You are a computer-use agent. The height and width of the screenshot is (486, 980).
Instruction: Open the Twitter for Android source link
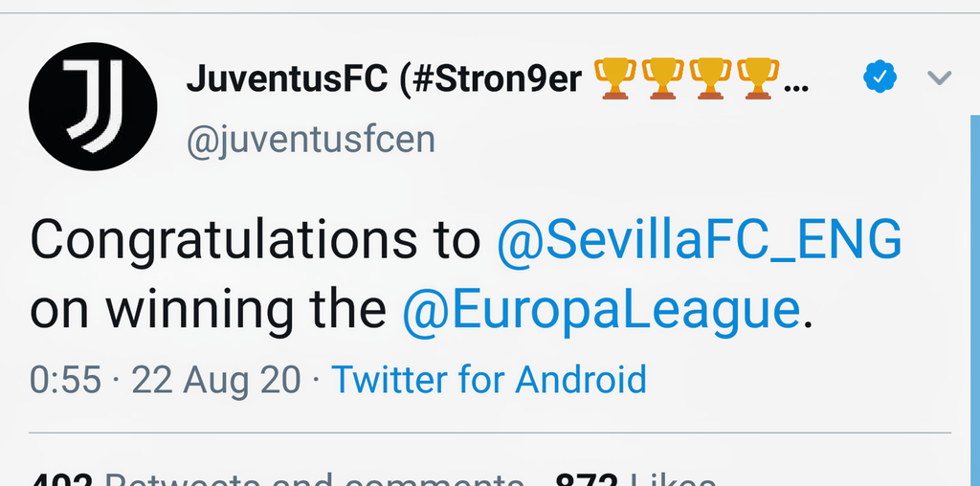[x=489, y=379]
